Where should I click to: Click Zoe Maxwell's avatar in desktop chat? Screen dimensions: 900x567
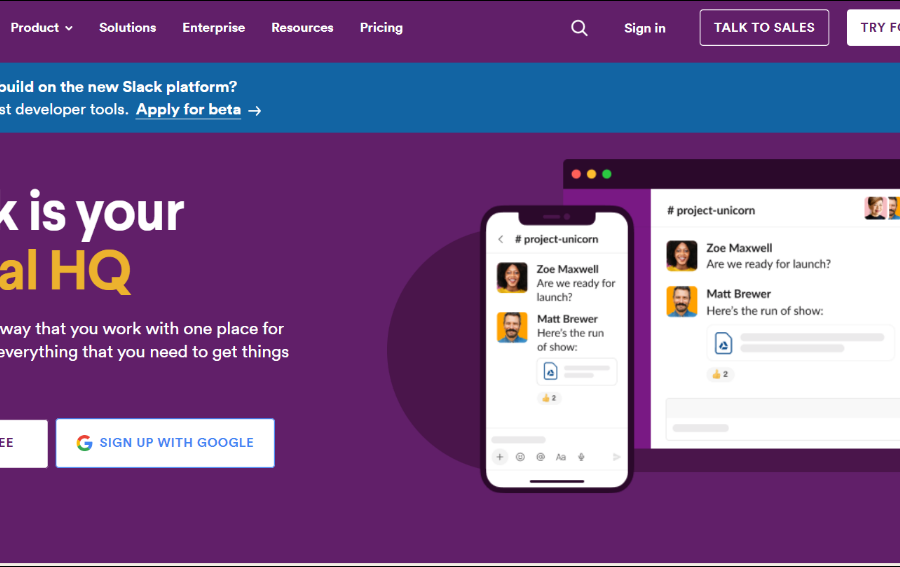(682, 256)
